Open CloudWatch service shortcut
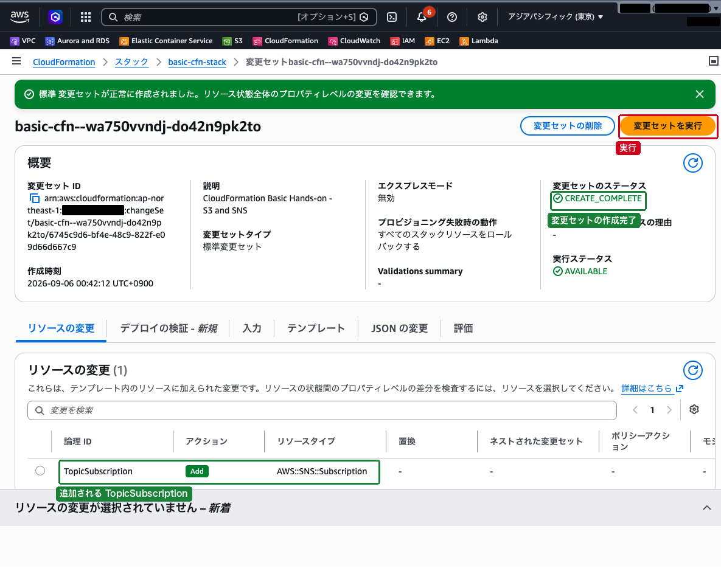This screenshot has width=721, height=588. click(354, 41)
